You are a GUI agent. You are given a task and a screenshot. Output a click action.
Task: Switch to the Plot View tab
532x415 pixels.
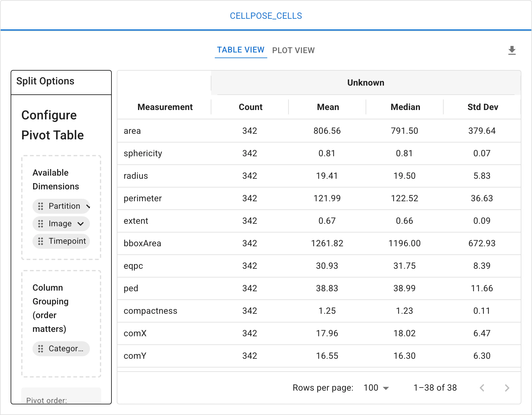pos(293,50)
